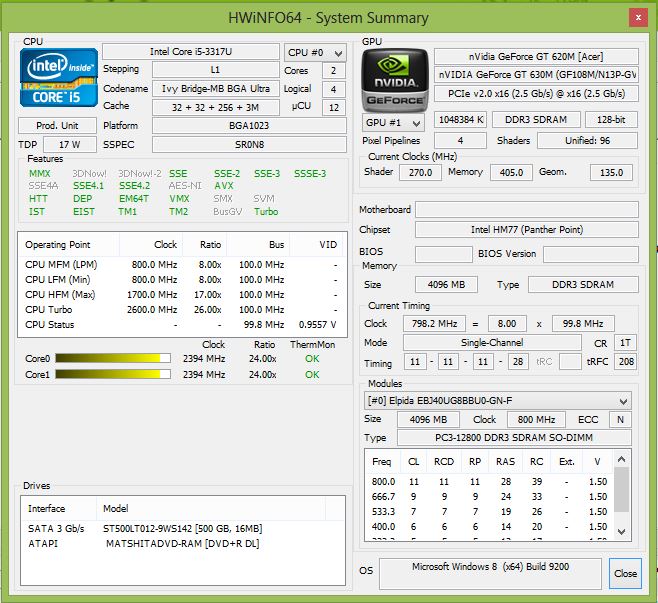Click the memory timings table scrollbar thumb

tap(621, 489)
